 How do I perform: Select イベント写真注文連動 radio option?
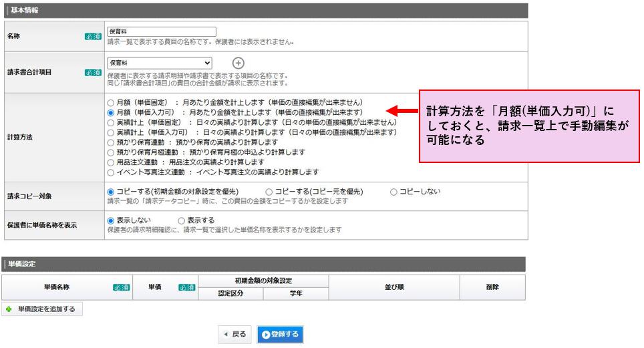pos(111,172)
